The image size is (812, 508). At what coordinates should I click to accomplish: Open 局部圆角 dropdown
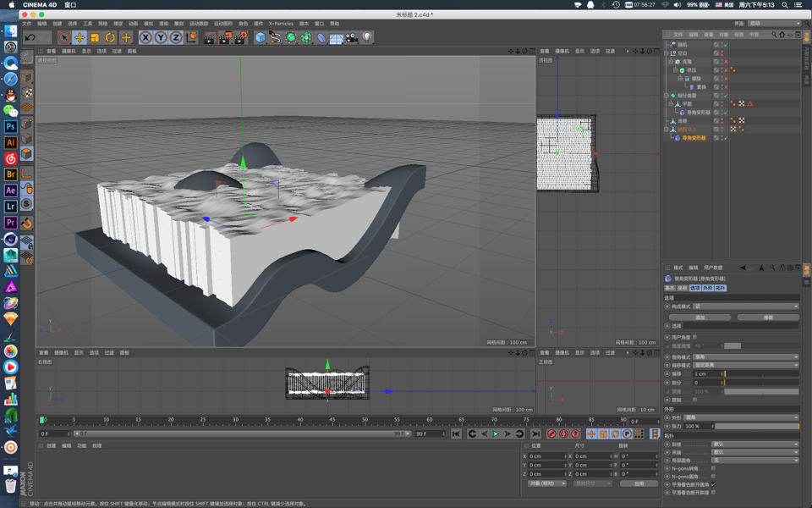tap(755, 461)
